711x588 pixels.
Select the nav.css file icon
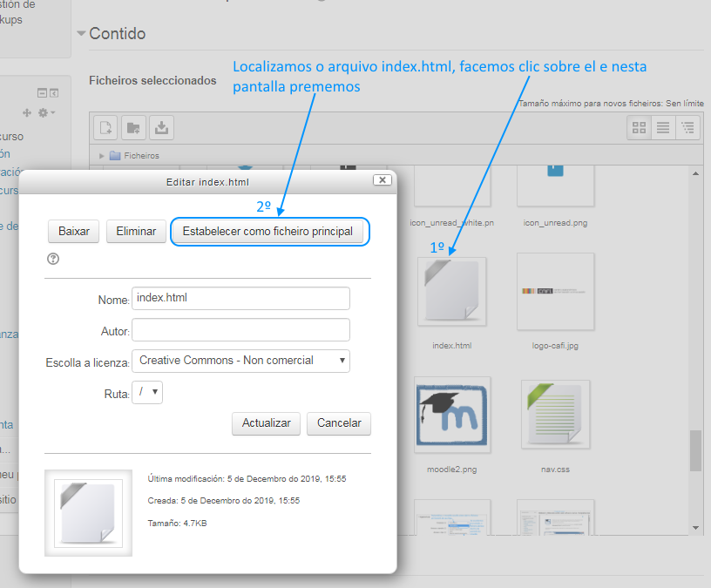click(555, 415)
